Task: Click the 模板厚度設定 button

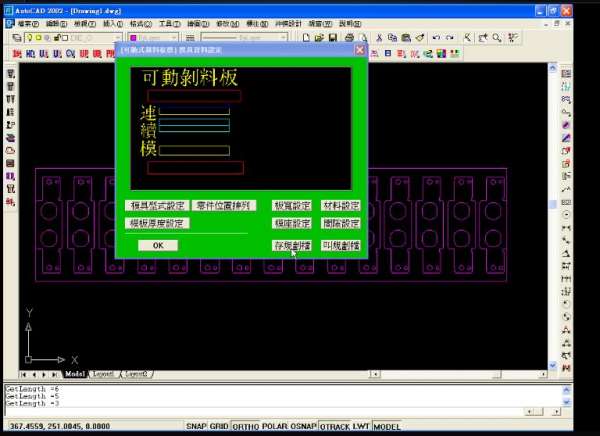Action: point(157,223)
